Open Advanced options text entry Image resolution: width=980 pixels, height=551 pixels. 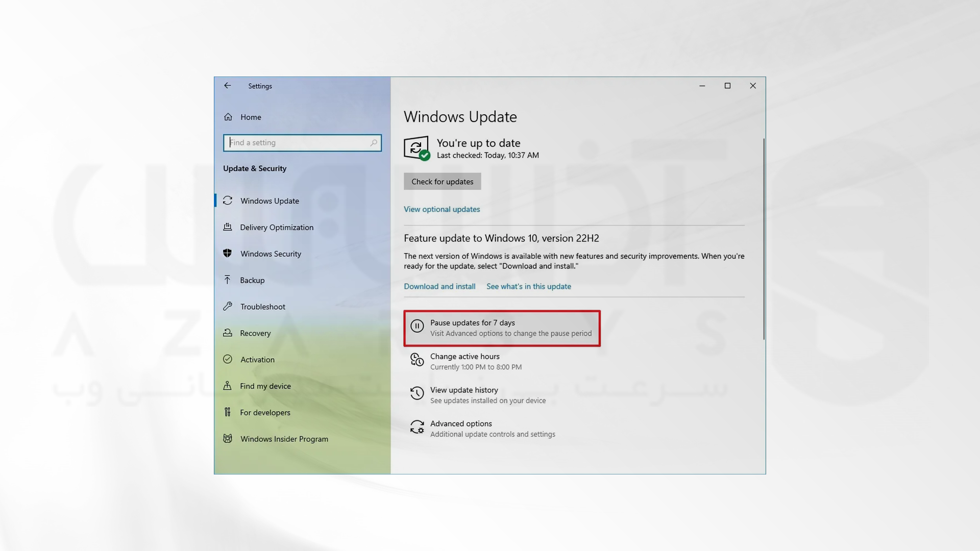(x=461, y=424)
